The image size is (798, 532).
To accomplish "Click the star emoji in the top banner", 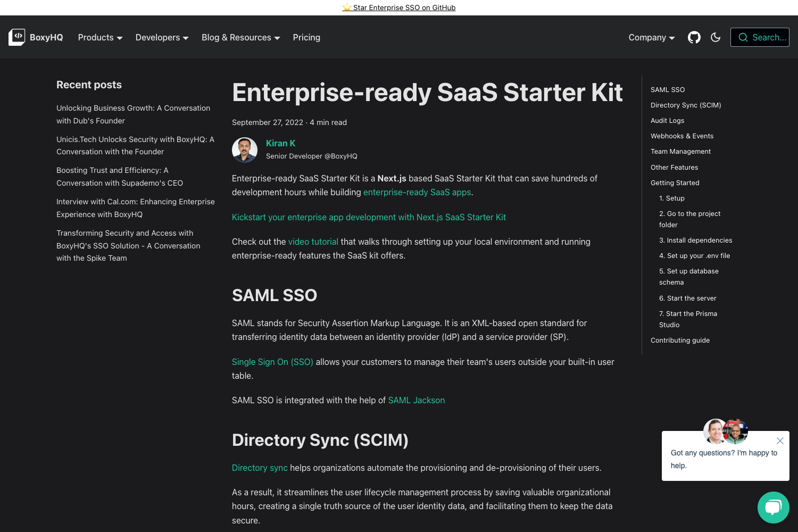I will (x=347, y=7).
